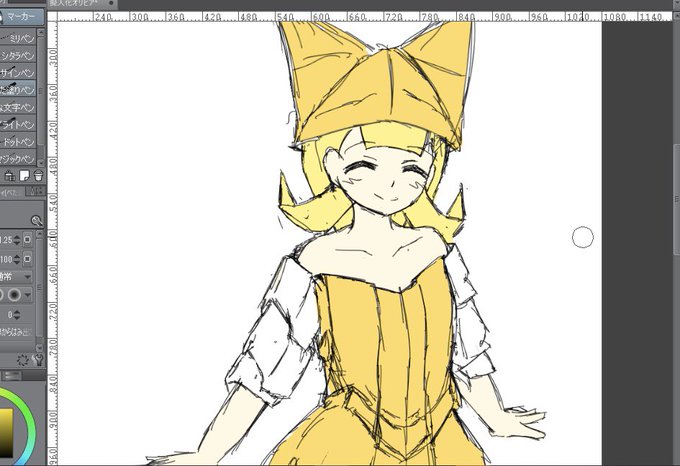Select the サインペン sub tool

click(18, 72)
